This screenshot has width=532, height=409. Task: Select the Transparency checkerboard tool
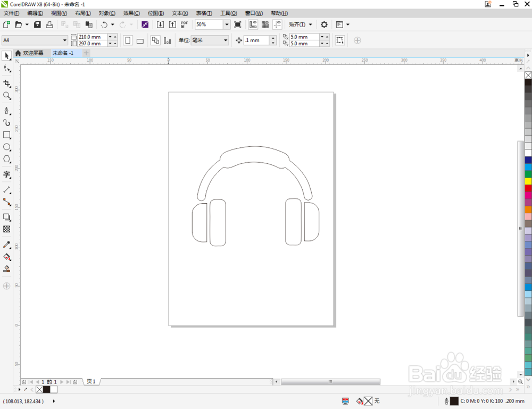pos(6,229)
